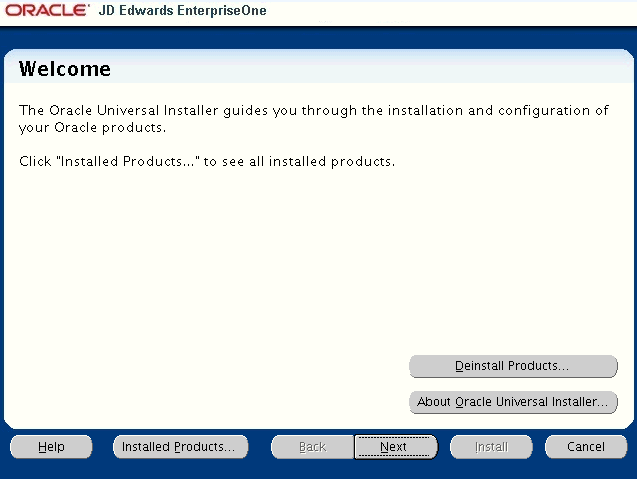
Task: Click the white header bar right of the title
Action: (450, 11)
